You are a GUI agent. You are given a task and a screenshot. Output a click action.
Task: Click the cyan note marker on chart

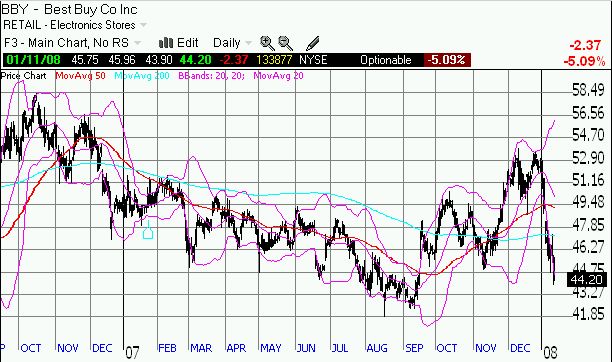(148, 230)
